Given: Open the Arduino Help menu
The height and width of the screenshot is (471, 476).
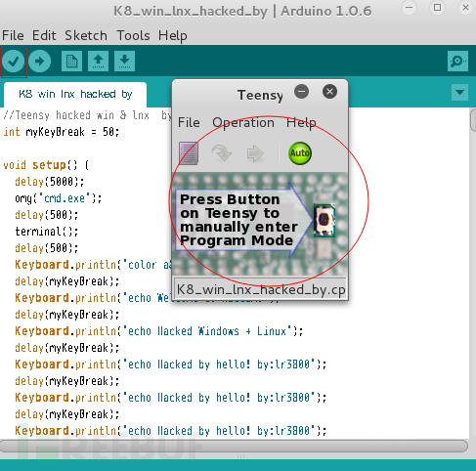Looking at the screenshot, I should pyautogui.click(x=173, y=35).
